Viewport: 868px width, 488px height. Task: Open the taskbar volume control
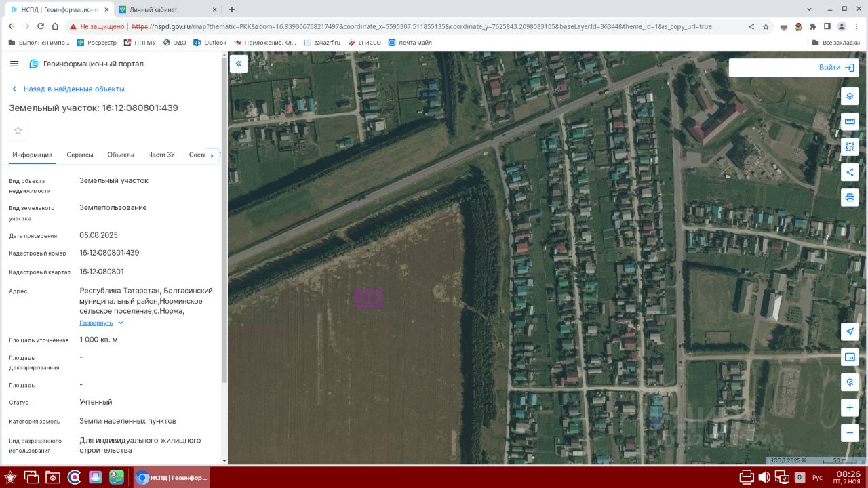(x=764, y=477)
